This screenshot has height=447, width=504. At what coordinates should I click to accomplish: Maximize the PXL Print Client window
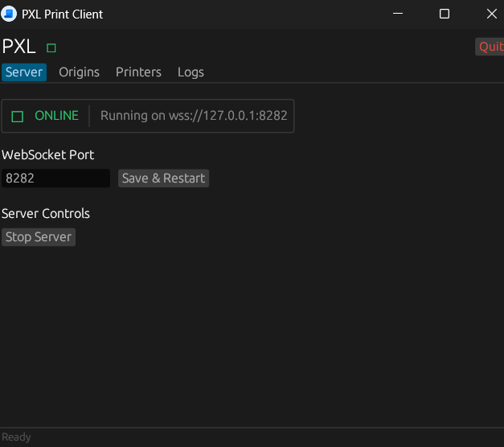[x=445, y=14]
